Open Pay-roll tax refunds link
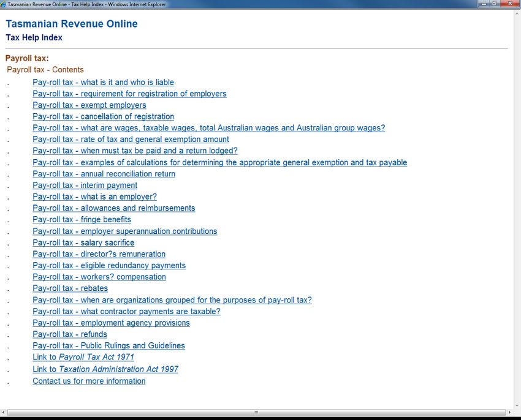 [x=70, y=334]
